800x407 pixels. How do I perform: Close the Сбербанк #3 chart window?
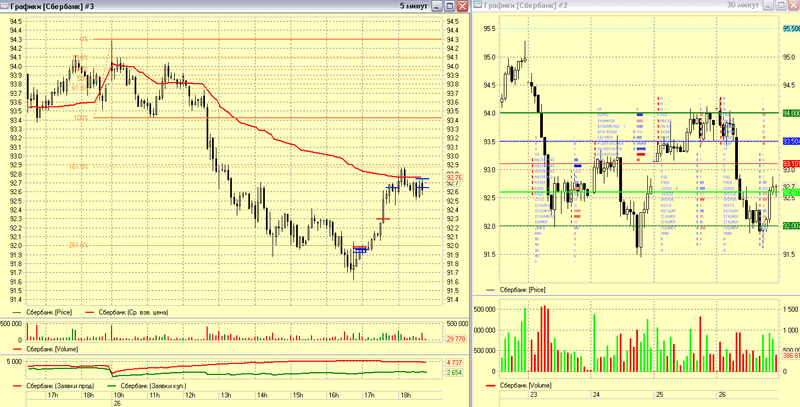click(x=462, y=6)
